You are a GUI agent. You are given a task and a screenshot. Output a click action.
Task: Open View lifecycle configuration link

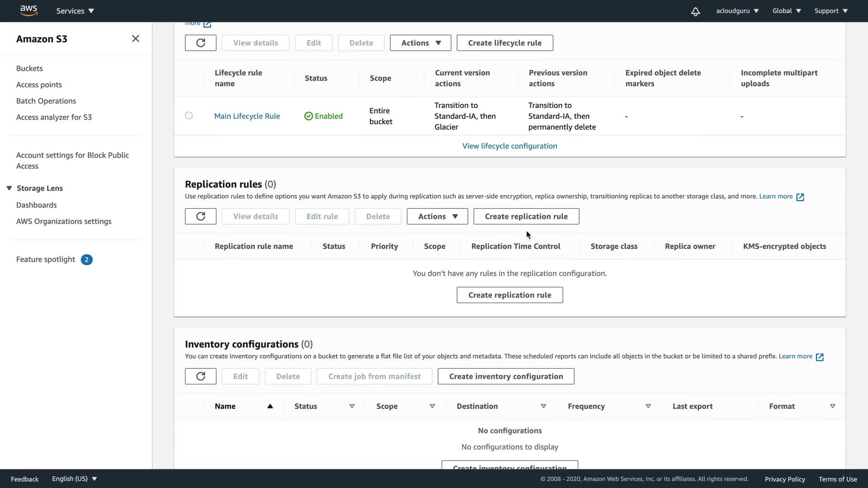pos(509,146)
